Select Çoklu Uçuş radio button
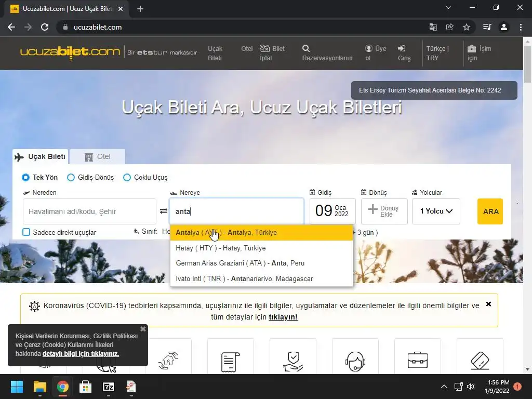532x399 pixels. (127, 178)
